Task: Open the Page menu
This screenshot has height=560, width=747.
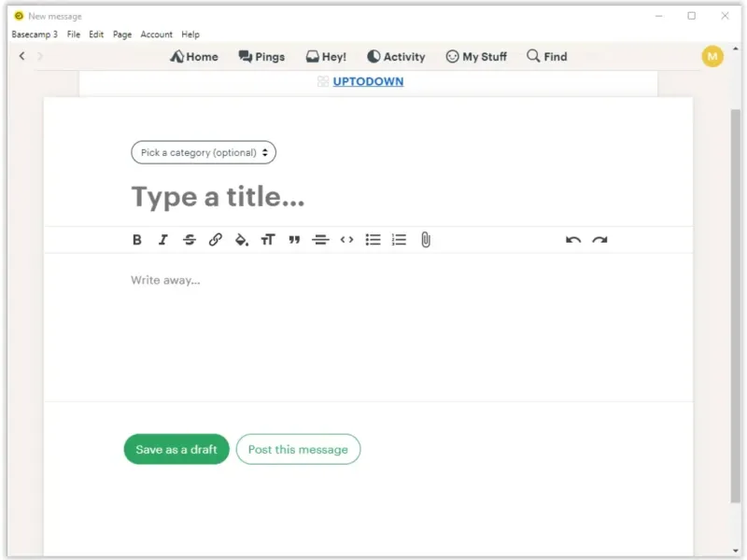Action: (122, 35)
